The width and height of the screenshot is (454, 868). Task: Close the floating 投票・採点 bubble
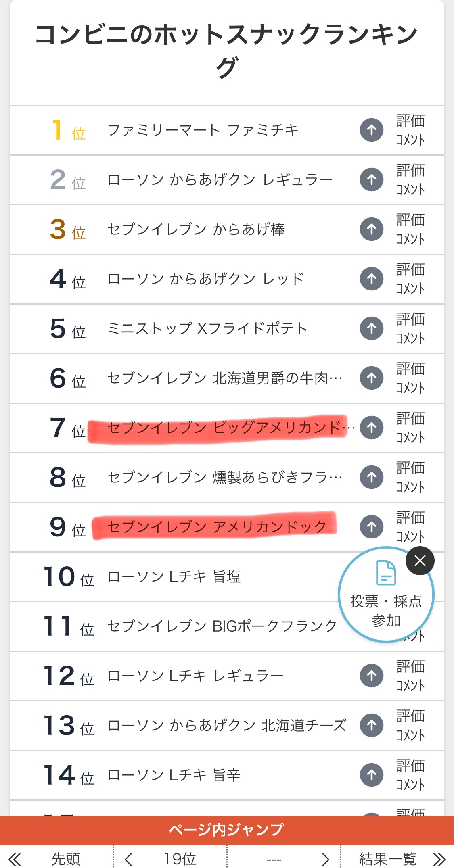[420, 561]
